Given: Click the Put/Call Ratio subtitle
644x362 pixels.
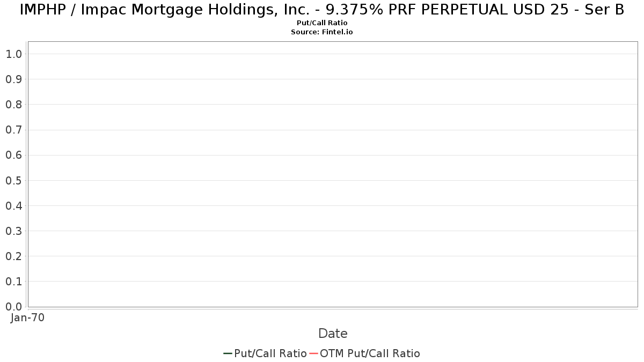Looking at the screenshot, I should 322,23.
